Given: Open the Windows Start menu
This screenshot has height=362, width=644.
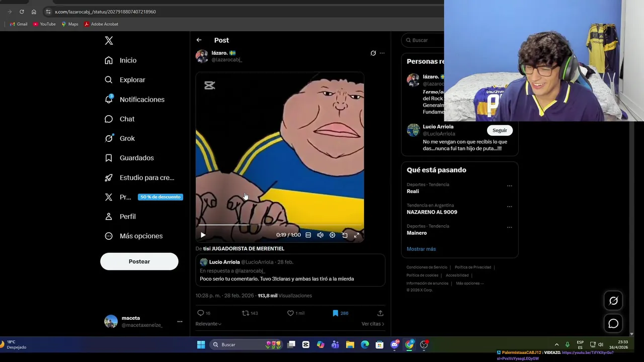Looking at the screenshot, I should pyautogui.click(x=201, y=344).
